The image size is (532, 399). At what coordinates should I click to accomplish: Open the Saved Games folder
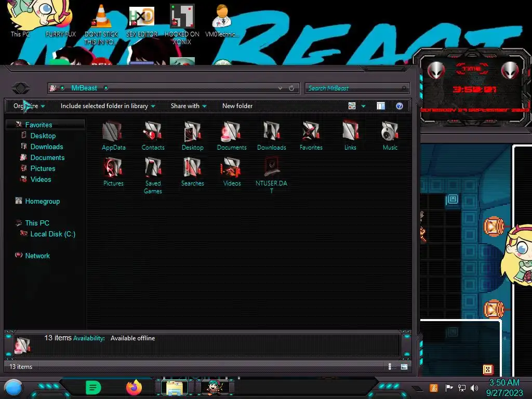coord(153,176)
